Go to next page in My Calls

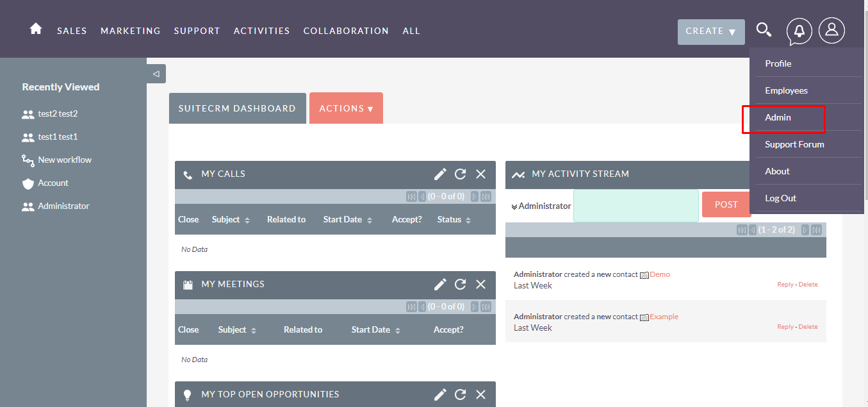475,196
